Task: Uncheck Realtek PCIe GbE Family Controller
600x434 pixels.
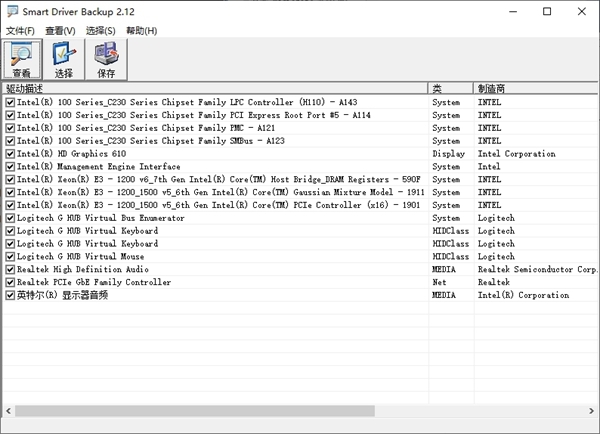Action: pos(10,282)
